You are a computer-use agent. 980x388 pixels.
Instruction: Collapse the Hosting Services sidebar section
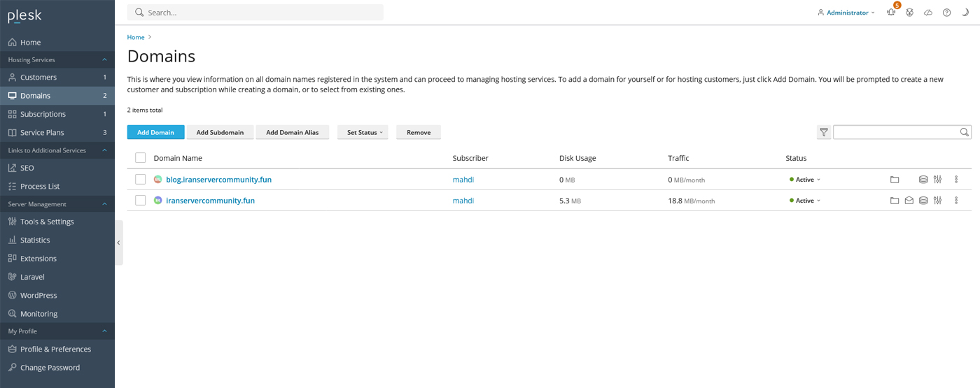104,60
